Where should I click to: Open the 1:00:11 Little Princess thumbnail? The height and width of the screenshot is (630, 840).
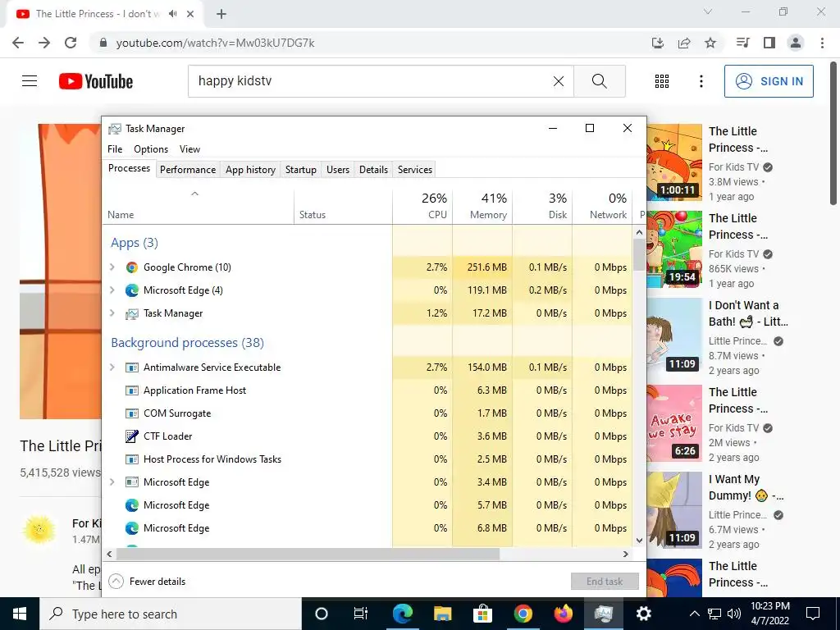(x=674, y=162)
